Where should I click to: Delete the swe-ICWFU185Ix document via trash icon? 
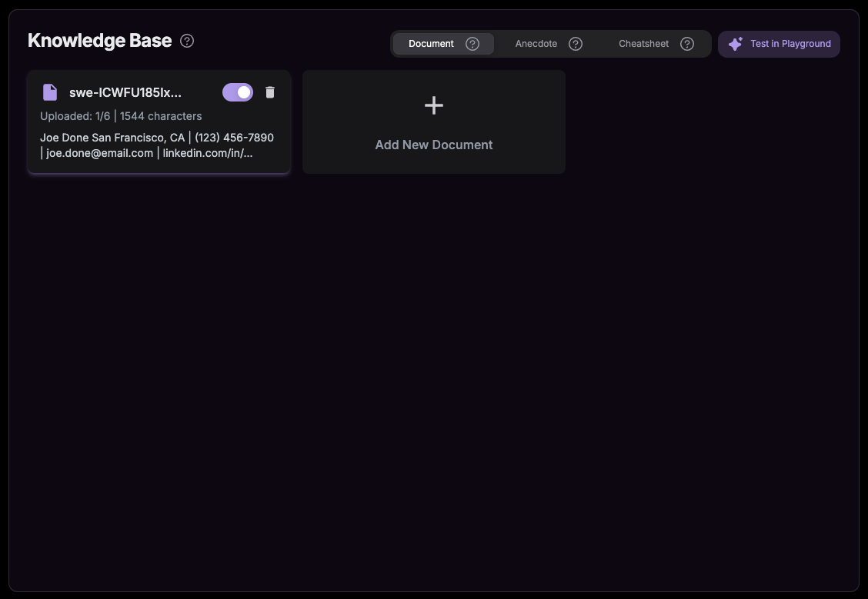click(x=269, y=92)
